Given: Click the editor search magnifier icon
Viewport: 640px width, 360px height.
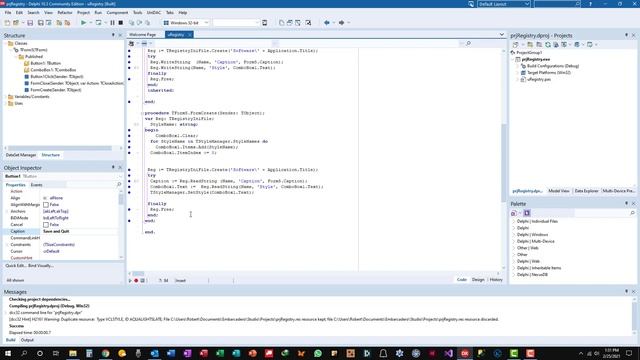Looking at the screenshot, I should pyautogui.click(x=468, y=43).
